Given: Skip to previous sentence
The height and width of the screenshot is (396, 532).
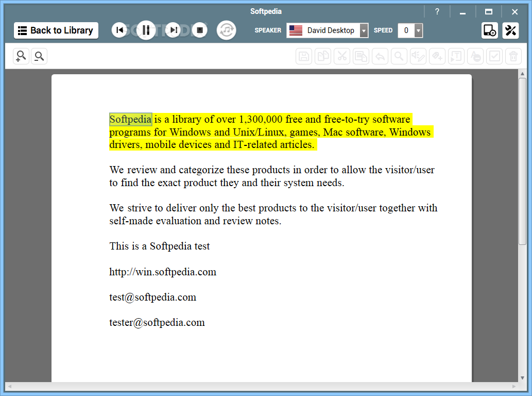Looking at the screenshot, I should (x=119, y=30).
